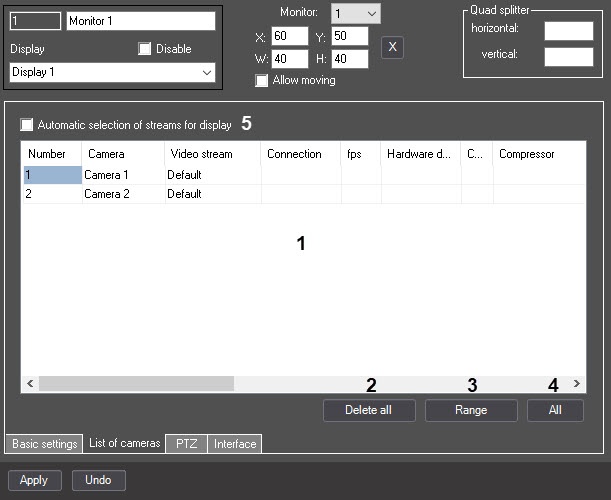Enable the Disable checkbox
This screenshot has width=611, height=500.
145,49
